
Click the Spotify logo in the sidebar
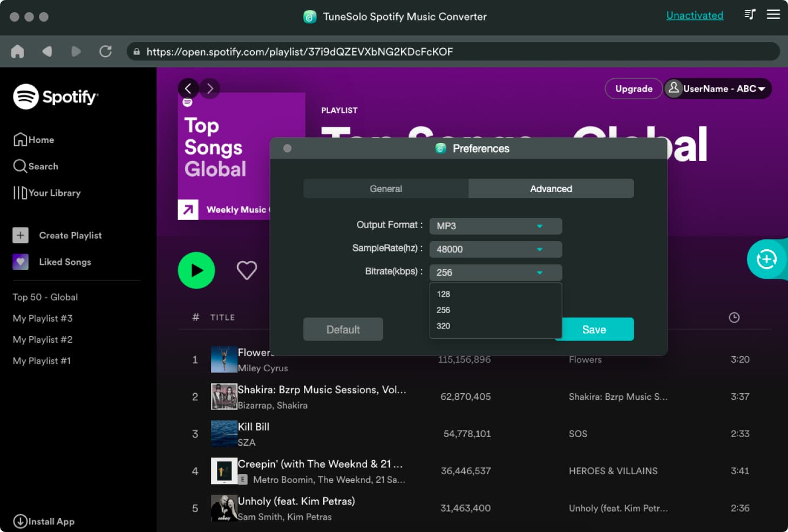56,97
